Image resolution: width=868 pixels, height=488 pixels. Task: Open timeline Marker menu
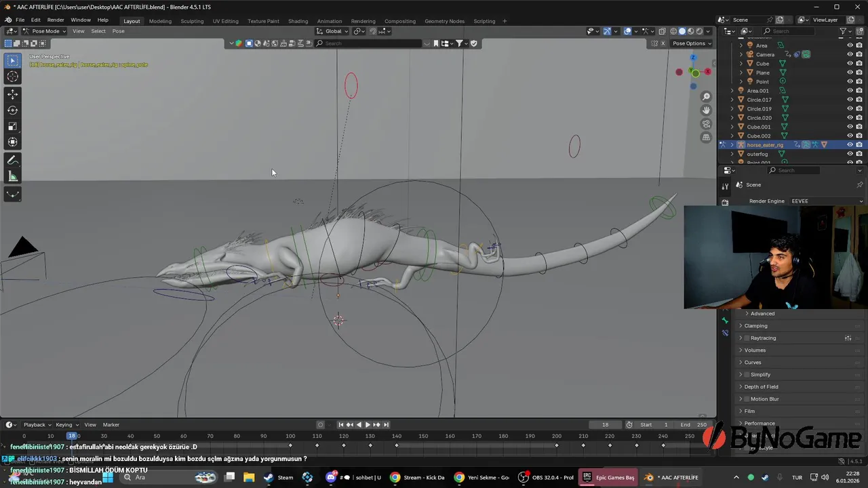point(111,425)
